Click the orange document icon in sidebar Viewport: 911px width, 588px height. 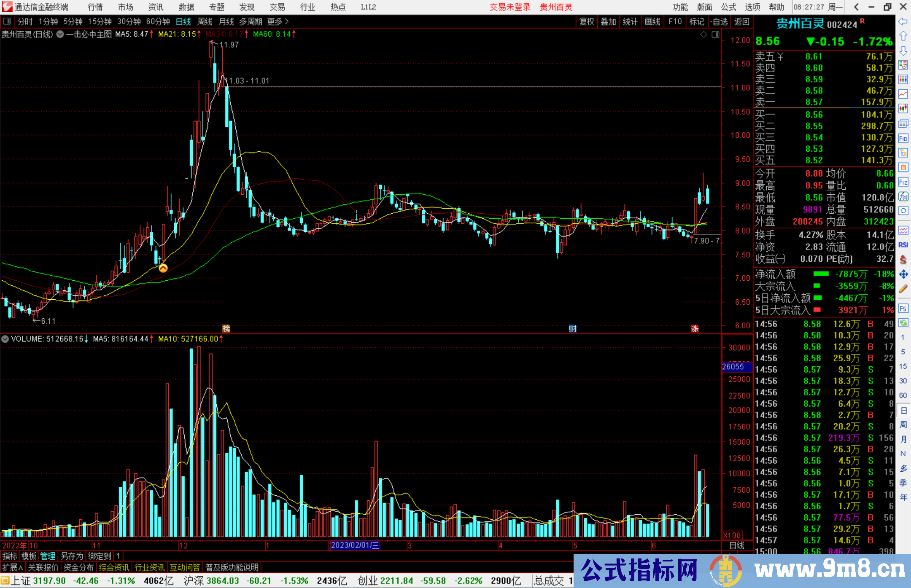click(x=903, y=167)
